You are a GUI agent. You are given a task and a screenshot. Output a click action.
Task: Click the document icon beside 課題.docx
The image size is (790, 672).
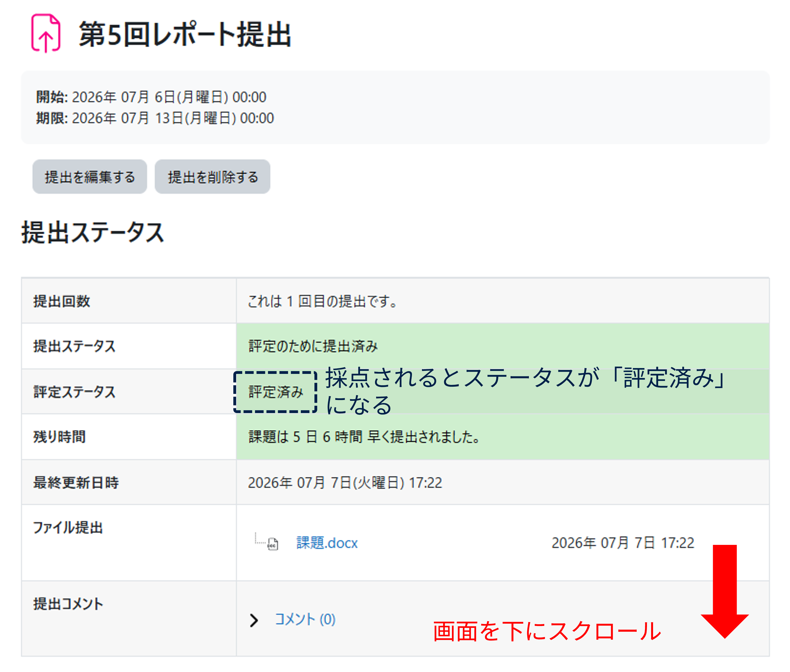click(273, 544)
